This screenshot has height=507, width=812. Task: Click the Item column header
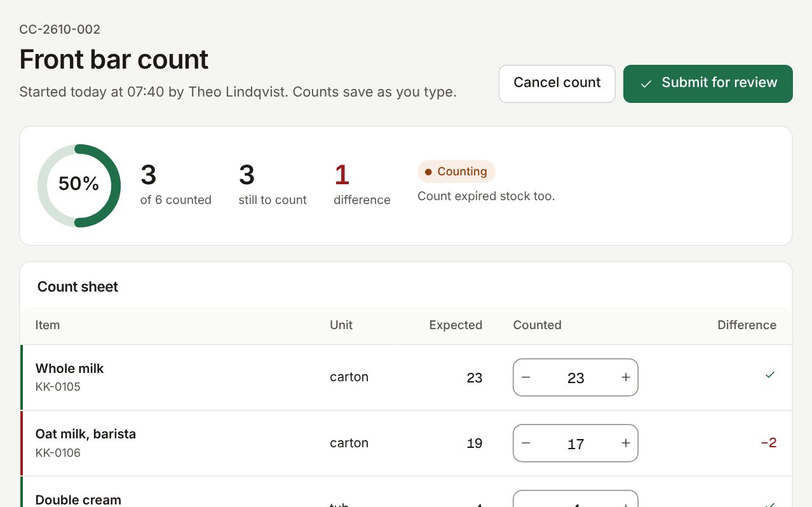coord(48,325)
